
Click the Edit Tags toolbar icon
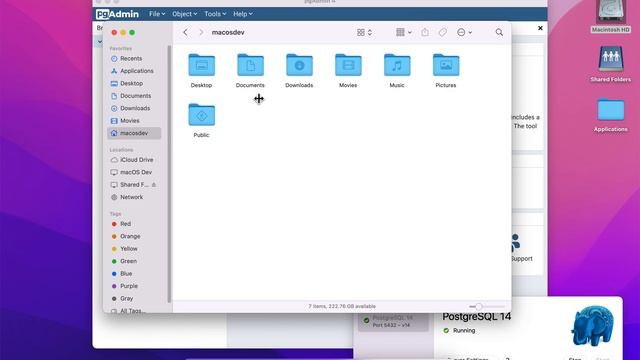[x=442, y=32]
